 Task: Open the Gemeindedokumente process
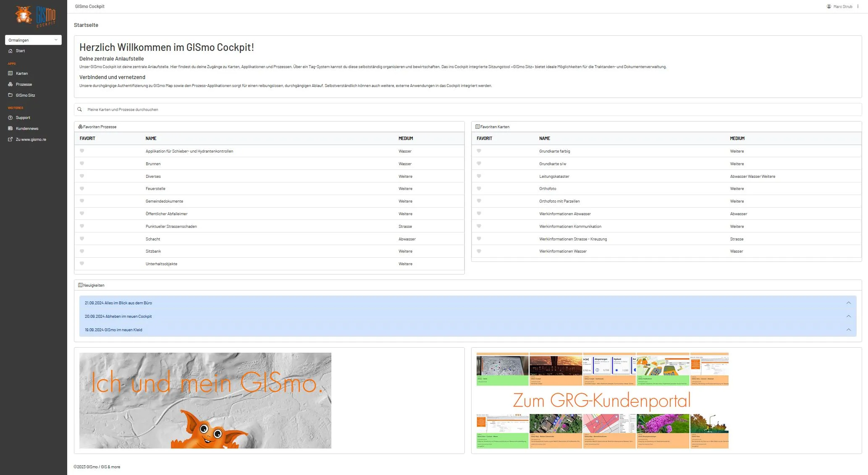coord(164,201)
